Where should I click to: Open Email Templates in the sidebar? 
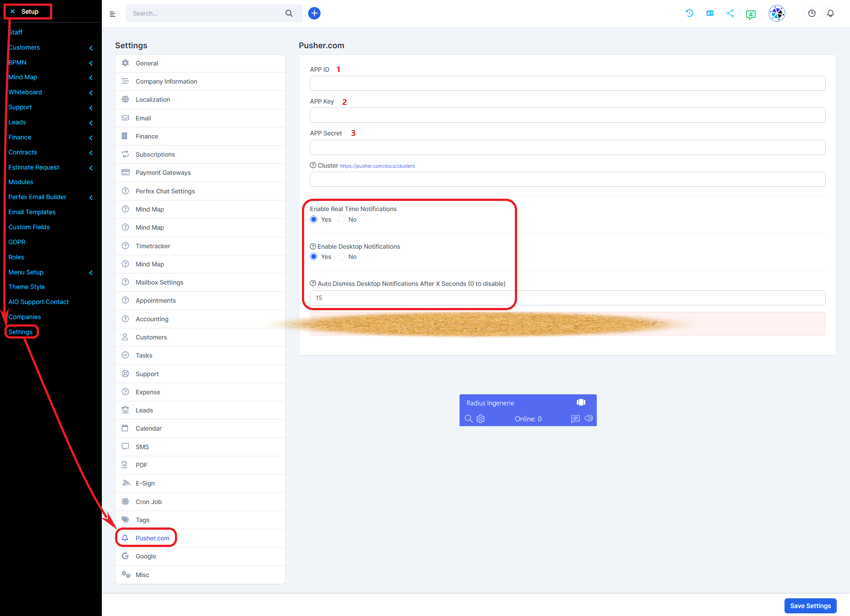coord(32,212)
